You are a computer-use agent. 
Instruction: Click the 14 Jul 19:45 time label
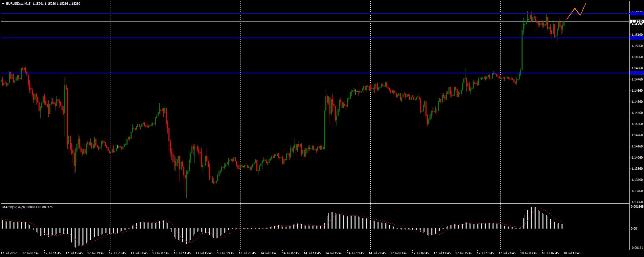(x=355, y=253)
